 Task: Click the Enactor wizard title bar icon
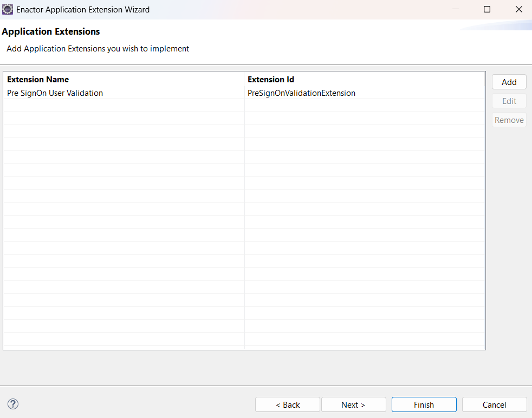(8, 9)
